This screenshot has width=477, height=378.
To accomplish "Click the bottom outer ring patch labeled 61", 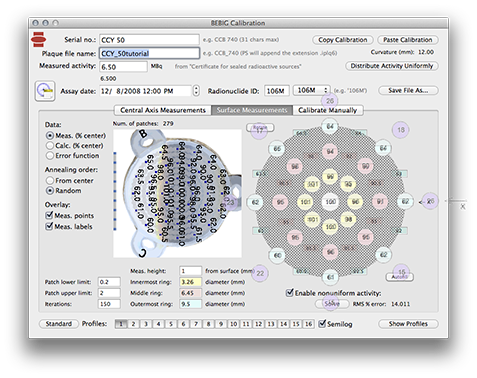I will (330, 277).
